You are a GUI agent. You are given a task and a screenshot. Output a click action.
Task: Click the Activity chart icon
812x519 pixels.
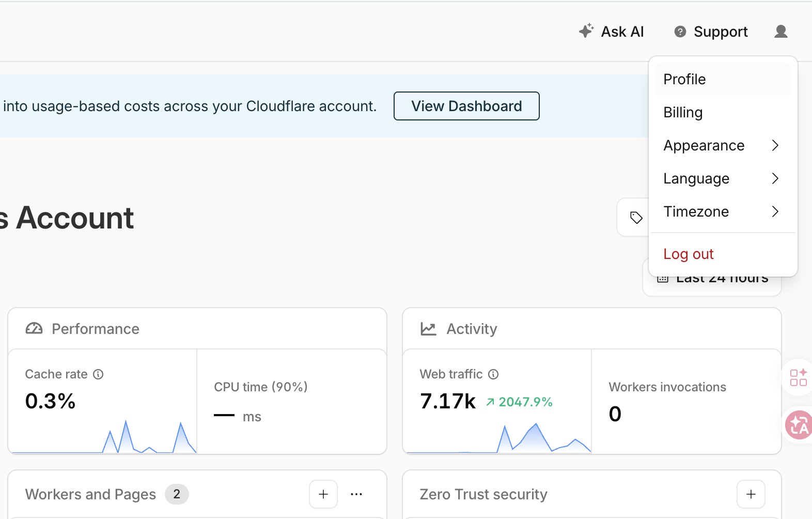[428, 329]
